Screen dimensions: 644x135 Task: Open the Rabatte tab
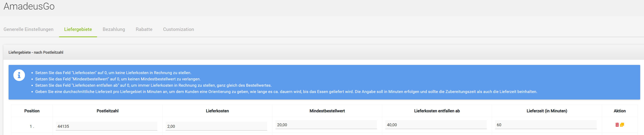(144, 29)
